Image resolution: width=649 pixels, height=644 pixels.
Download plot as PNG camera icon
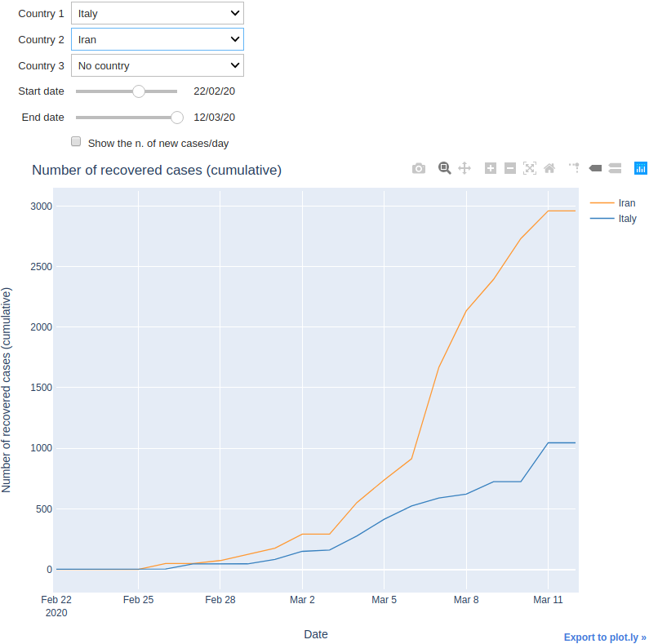point(419,168)
